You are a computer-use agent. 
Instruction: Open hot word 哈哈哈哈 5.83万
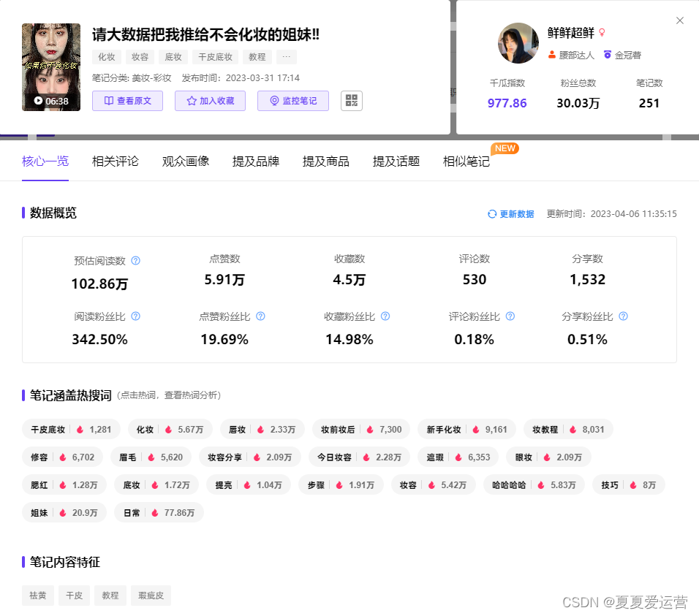click(534, 484)
